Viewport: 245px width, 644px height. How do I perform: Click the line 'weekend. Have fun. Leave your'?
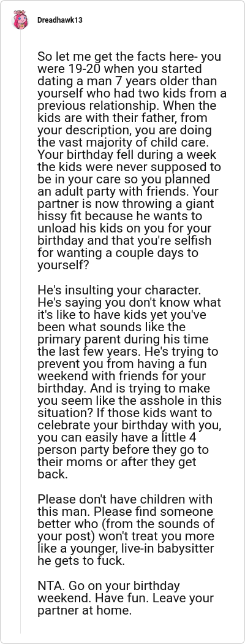tap(126, 598)
